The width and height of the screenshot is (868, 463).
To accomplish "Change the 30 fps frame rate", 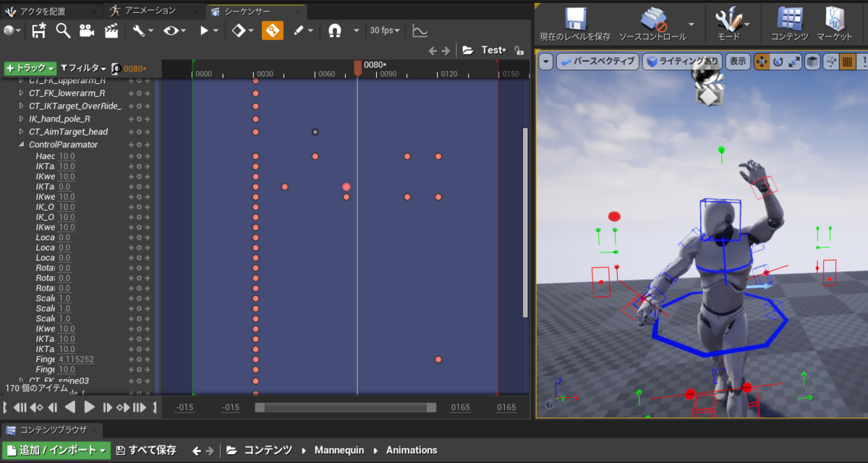I will tap(386, 30).
